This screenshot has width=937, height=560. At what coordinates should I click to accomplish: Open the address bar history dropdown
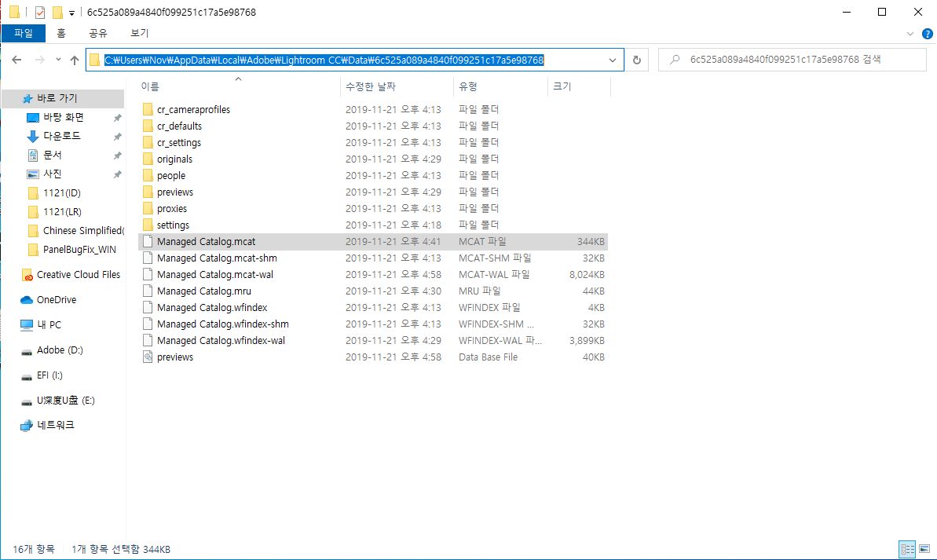(x=613, y=60)
